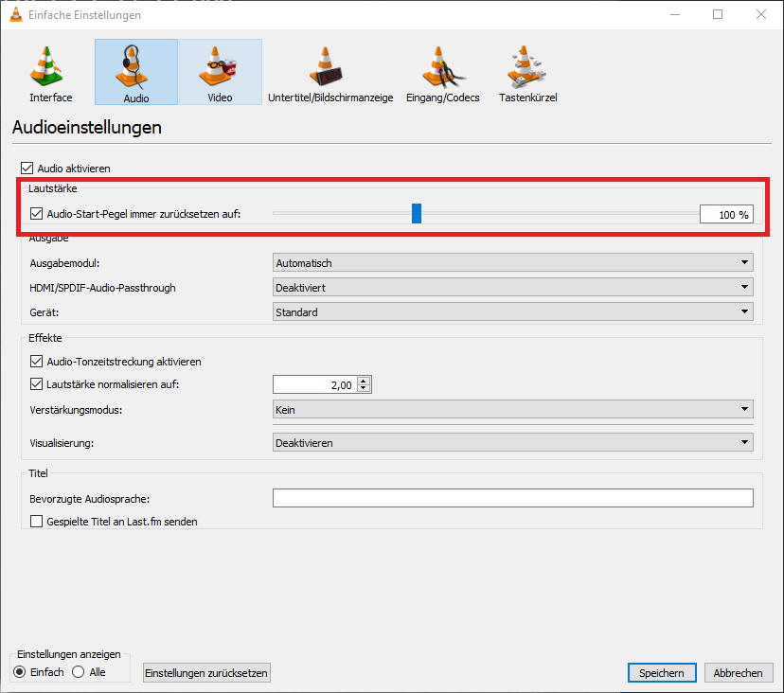Open the HDMI/SPDIF-Audio-Passthrough dropdown
Viewport: 784px width, 693px height.
[512, 288]
